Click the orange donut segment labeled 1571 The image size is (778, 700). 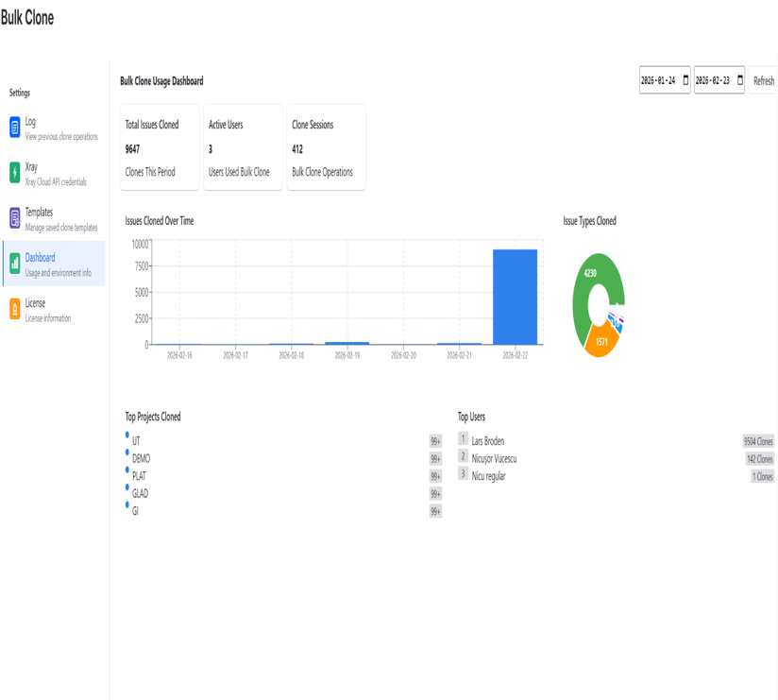600,342
